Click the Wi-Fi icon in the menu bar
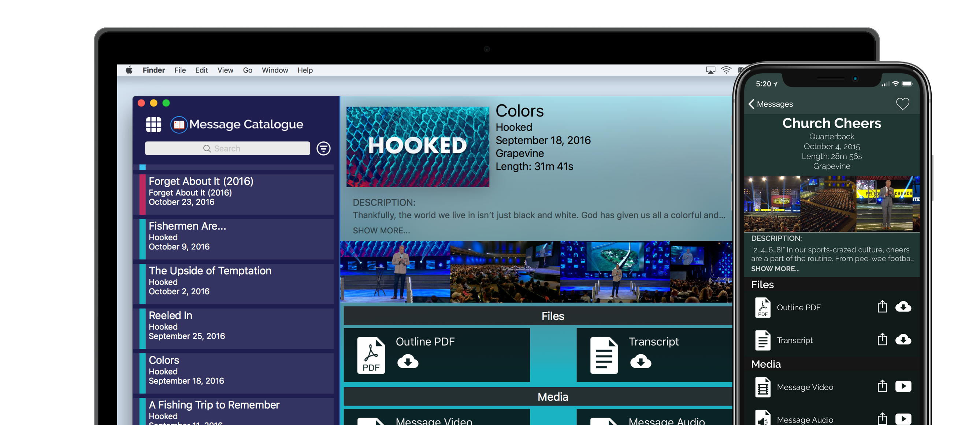The image size is (980, 425). (726, 70)
